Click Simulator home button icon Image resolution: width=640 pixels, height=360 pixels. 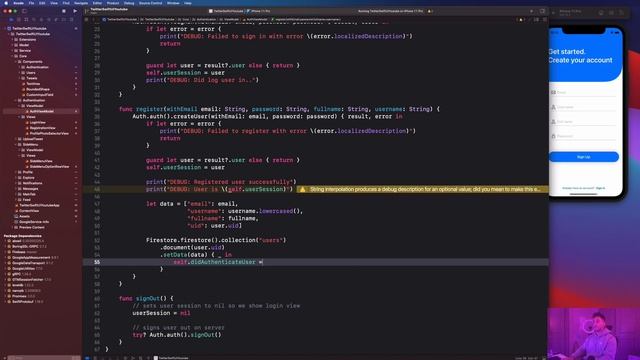click(x=601, y=13)
